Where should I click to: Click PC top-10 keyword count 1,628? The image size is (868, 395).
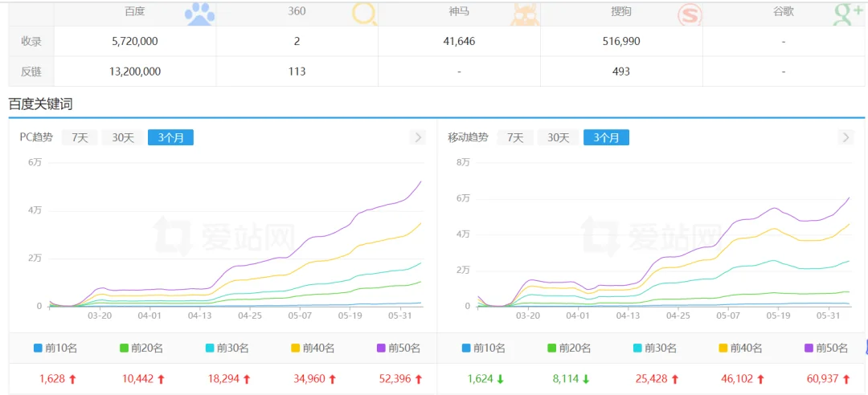[x=52, y=379]
